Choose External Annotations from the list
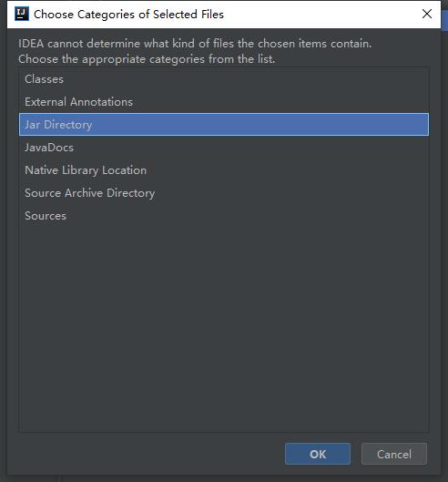The width and height of the screenshot is (448, 482). 224,102
